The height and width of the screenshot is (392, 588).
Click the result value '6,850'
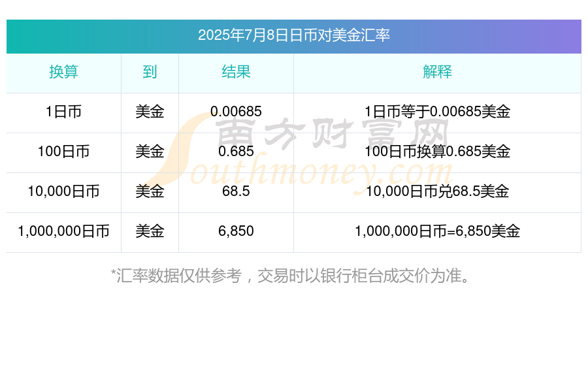pos(236,231)
